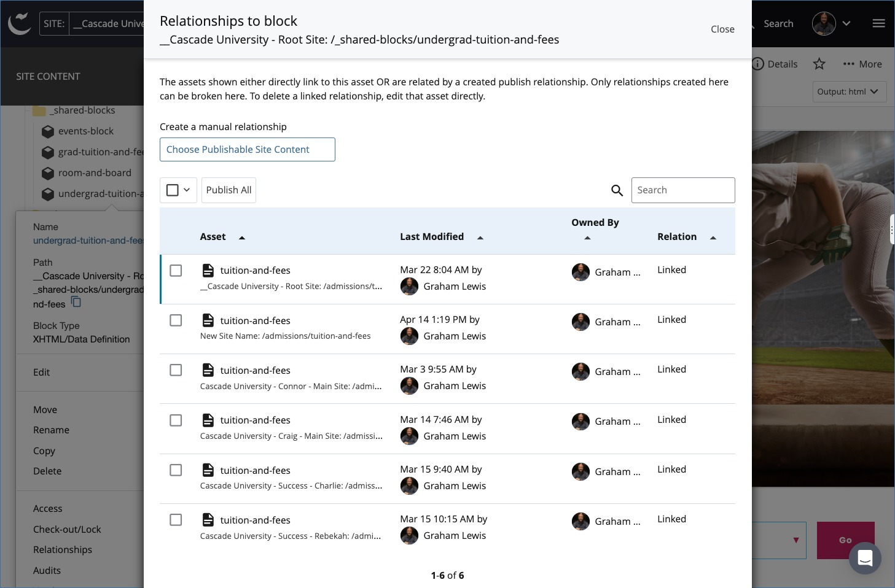Choose Relationships in the context menu

63,549
